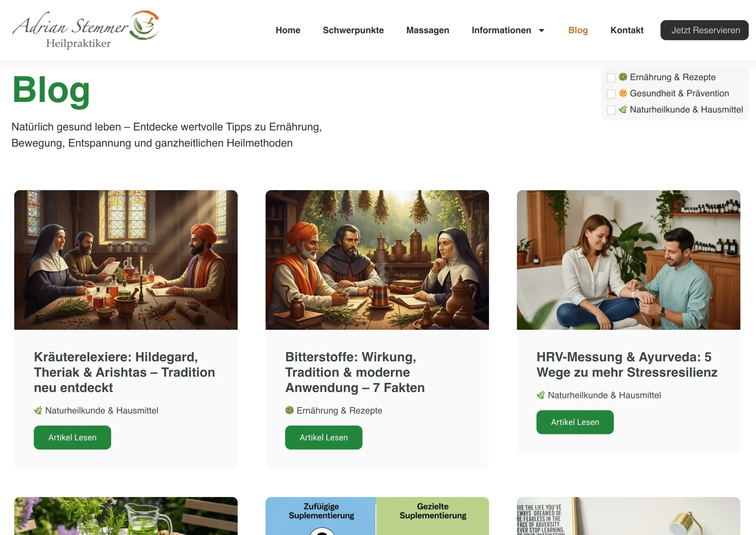
Task: Open HRV-Messung article with Artikel Lesen button
Action: click(x=575, y=422)
